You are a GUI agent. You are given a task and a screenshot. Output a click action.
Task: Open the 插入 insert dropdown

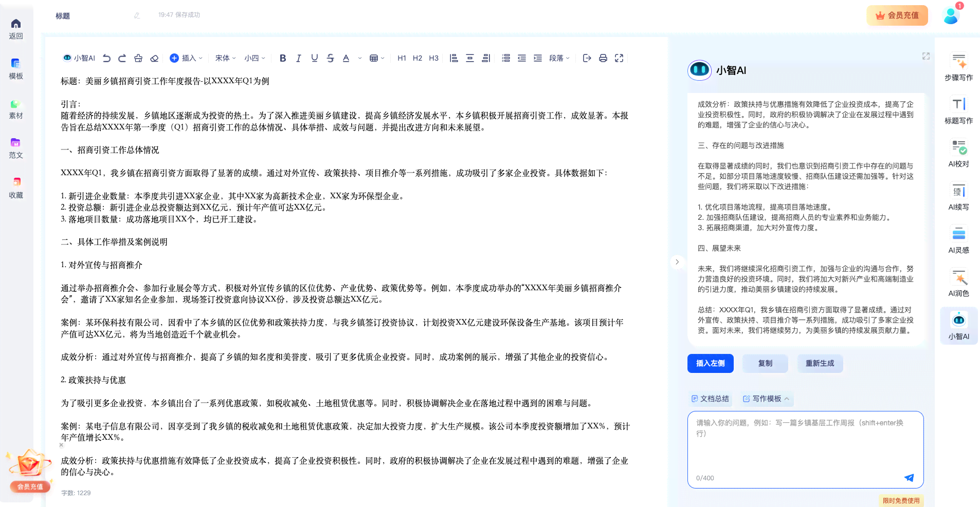(x=186, y=58)
